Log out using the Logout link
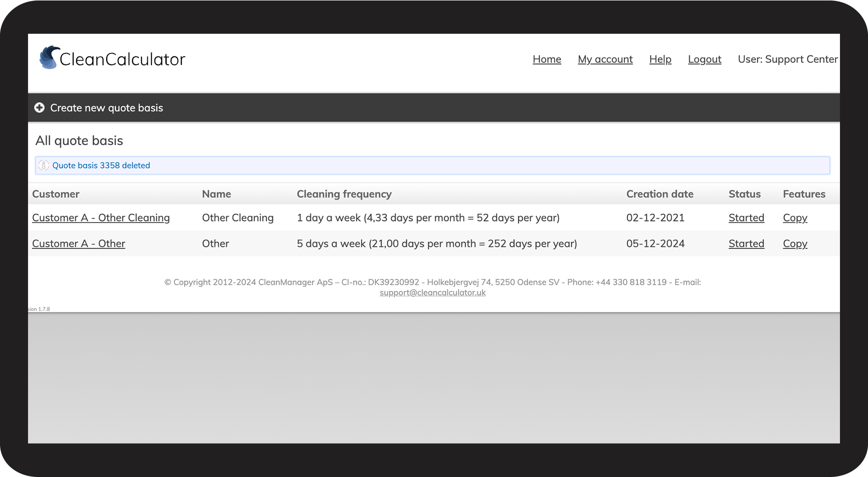868x477 pixels. [x=704, y=59]
